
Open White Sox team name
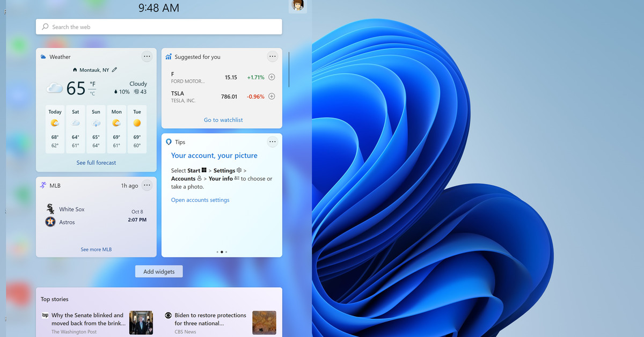pyautogui.click(x=72, y=209)
